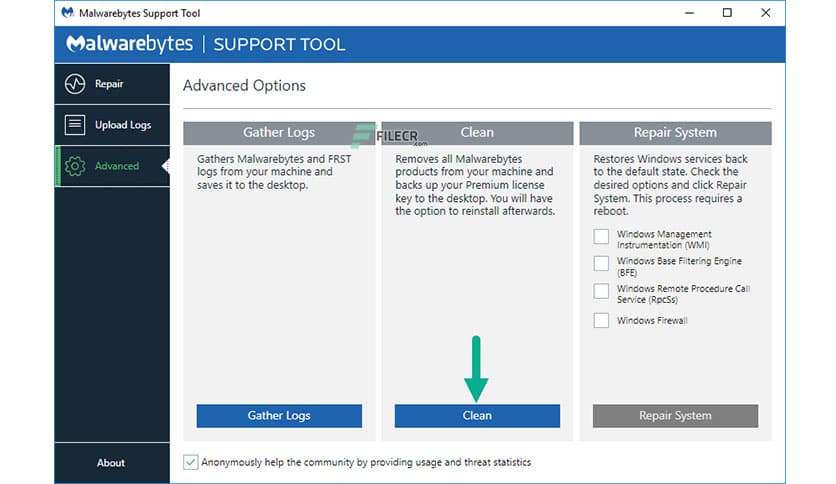Viewport: 836px width, 484px height.
Task: Minimize the Malwarebytes Support Tool window
Action: click(689, 13)
